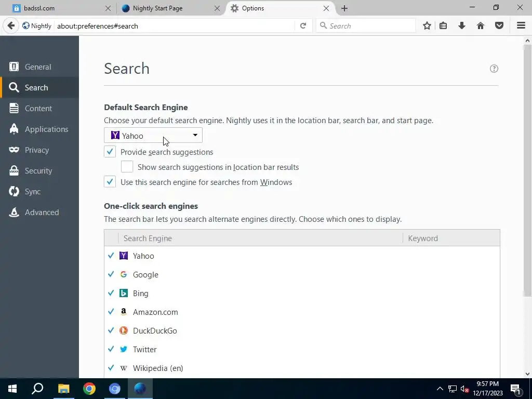
Task: Open File Explorer from taskbar
Action: [63, 389]
